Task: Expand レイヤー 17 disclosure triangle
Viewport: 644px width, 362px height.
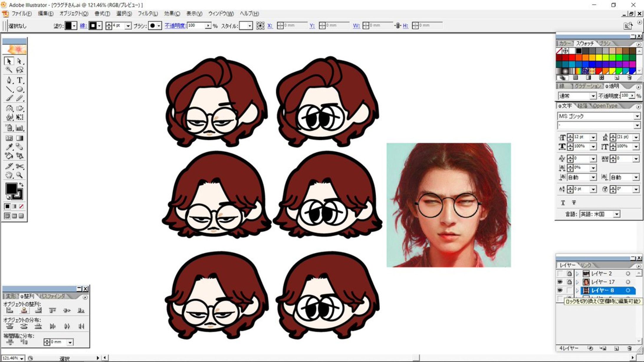Action: click(577, 282)
